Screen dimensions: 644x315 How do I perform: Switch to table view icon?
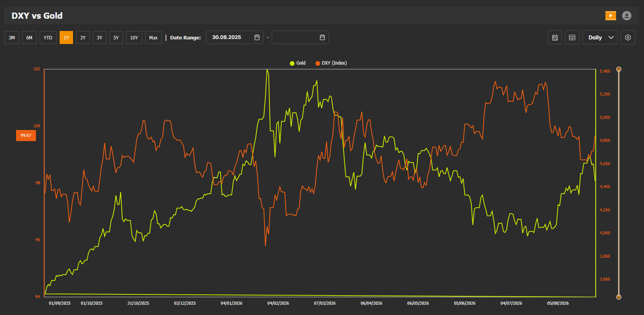tap(572, 37)
